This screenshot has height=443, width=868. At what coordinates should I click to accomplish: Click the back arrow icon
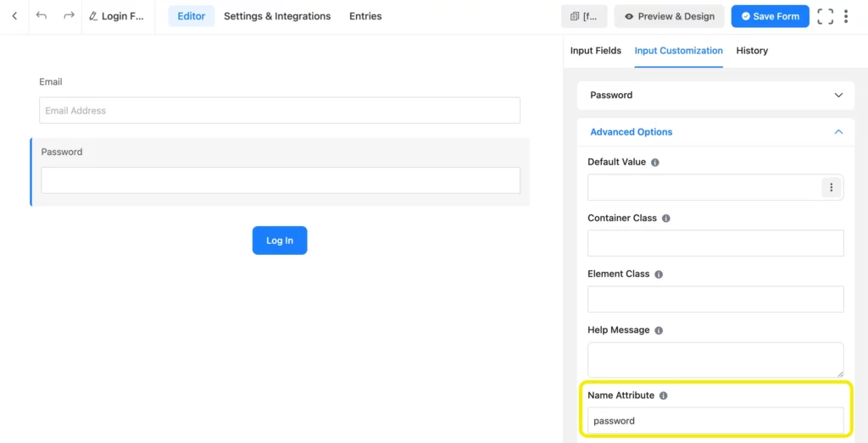[x=14, y=16]
